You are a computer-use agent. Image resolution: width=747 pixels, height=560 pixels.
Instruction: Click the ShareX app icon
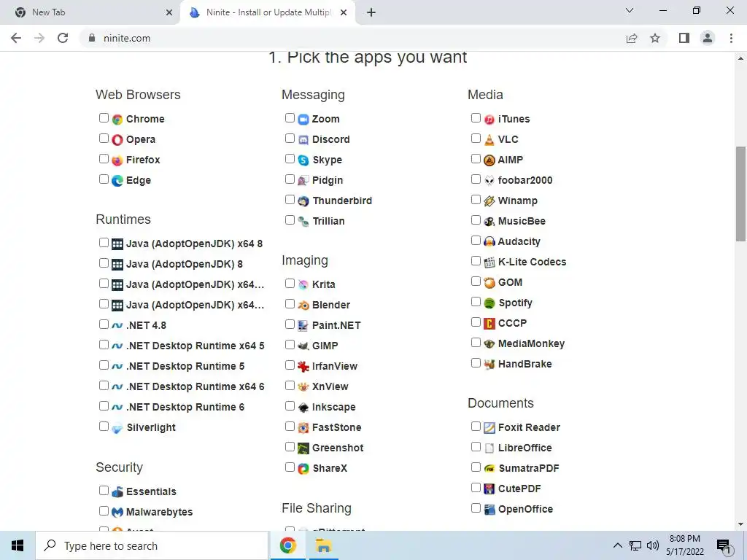coord(303,469)
